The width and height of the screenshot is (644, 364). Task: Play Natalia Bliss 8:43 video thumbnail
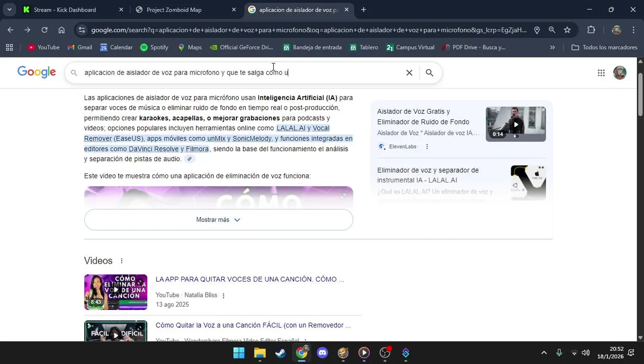coord(116,292)
